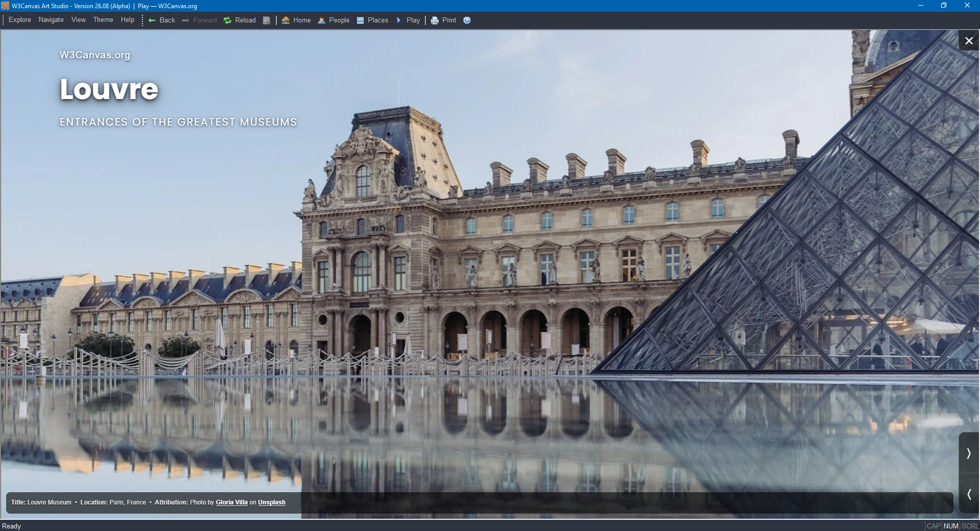Image resolution: width=980 pixels, height=531 pixels.
Task: Click the NUM status indicator
Action: tap(951, 526)
